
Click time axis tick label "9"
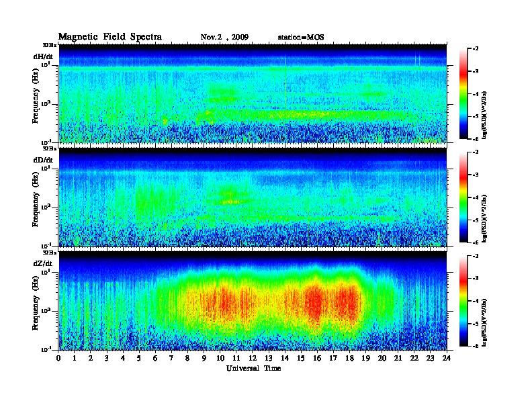tap(204, 358)
